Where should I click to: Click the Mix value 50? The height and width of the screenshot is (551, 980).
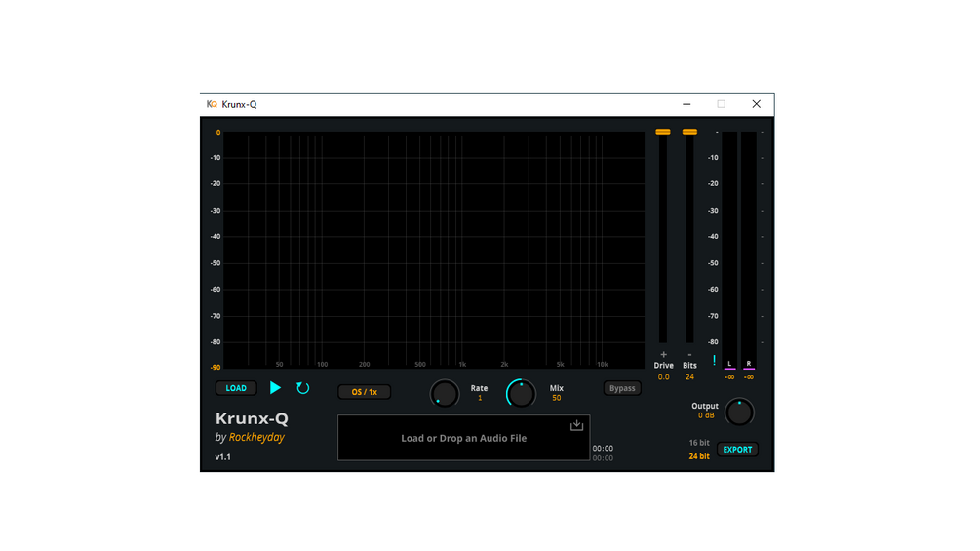pyautogui.click(x=556, y=398)
